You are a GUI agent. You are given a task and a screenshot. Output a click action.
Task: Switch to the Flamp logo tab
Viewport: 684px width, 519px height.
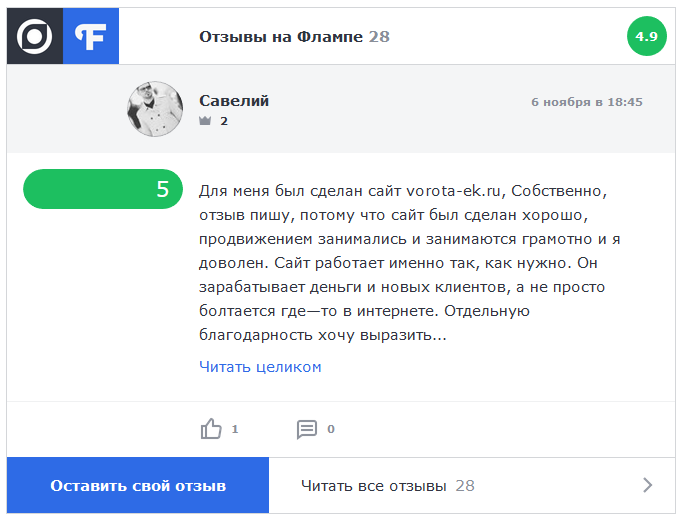click(91, 36)
